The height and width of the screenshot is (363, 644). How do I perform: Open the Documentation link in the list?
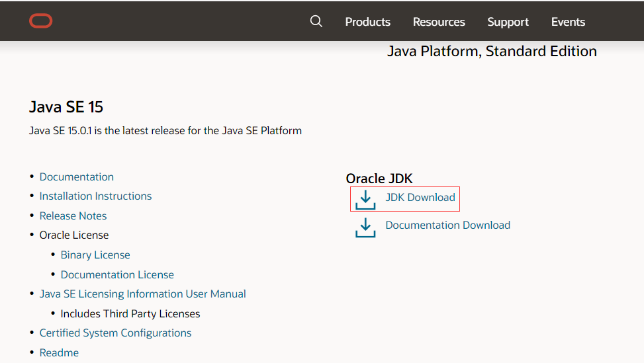pyautogui.click(x=77, y=177)
